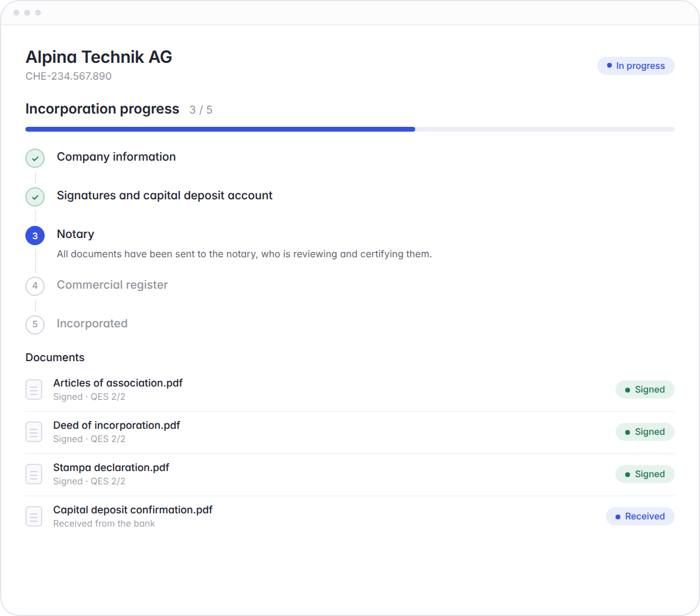Click the Signatures step green checkmark icon
Screen dimensions: 700x616
tap(35, 197)
